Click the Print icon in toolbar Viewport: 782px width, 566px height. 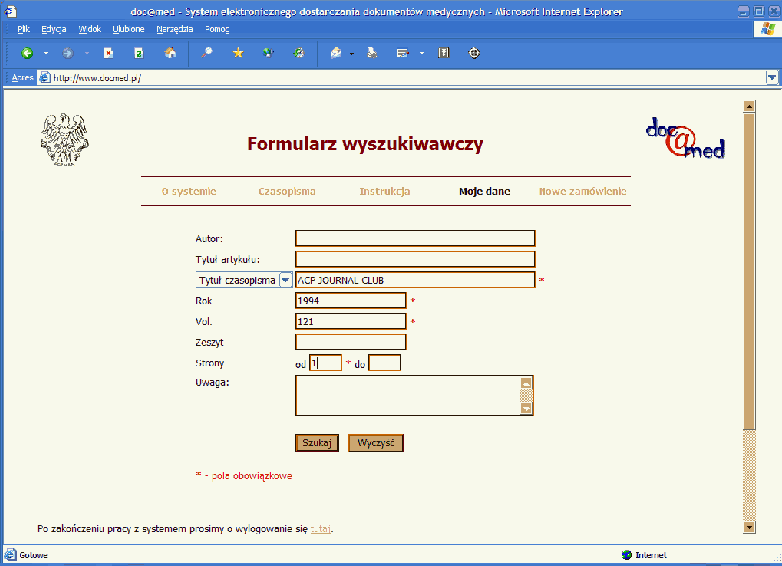372,53
